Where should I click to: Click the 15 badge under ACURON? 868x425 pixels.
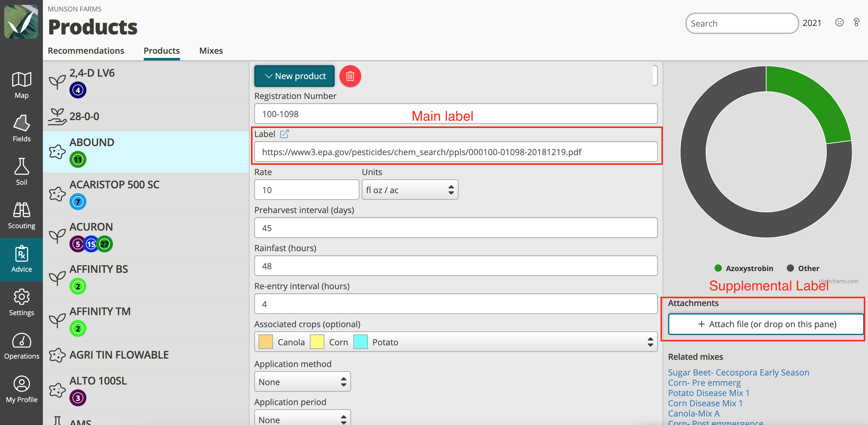pyautogui.click(x=91, y=244)
